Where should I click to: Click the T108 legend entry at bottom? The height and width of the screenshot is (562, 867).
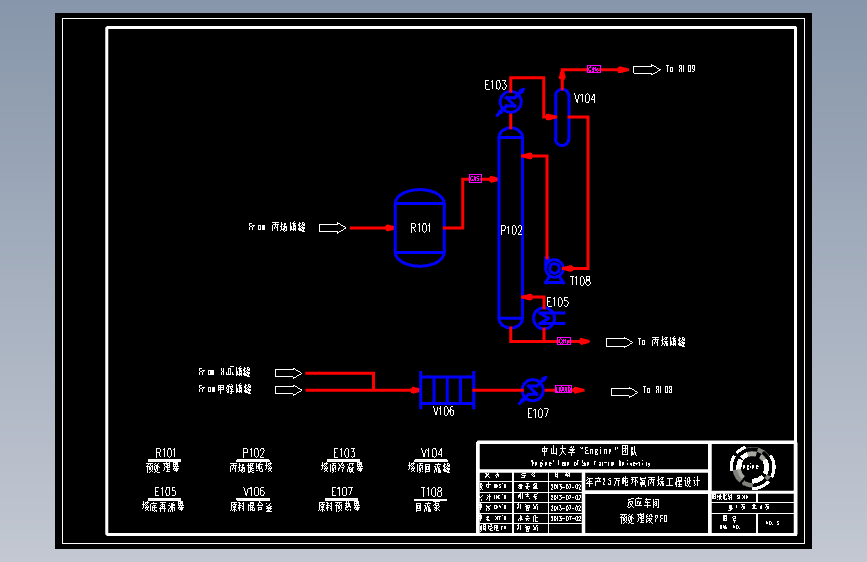tap(430, 499)
